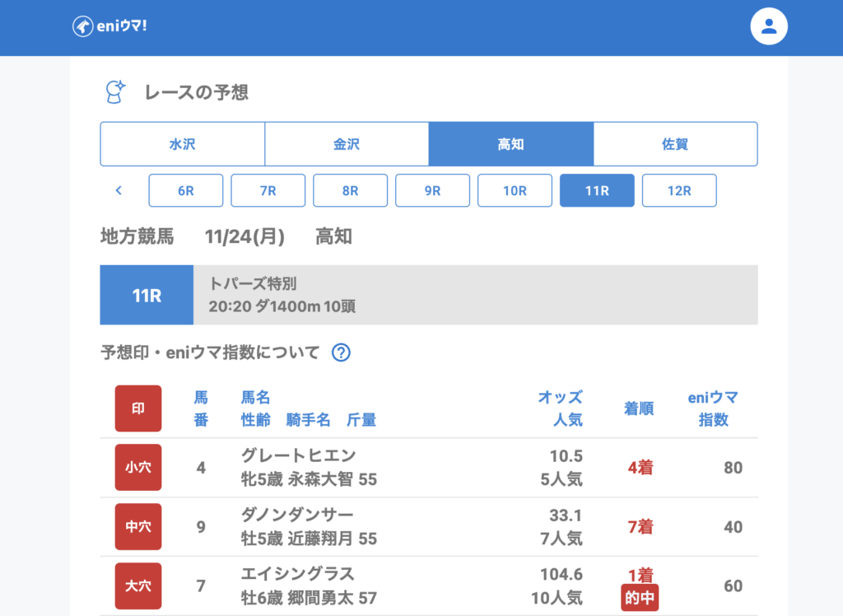The image size is (843, 616).
Task: Select race 6R button
Action: click(x=186, y=190)
